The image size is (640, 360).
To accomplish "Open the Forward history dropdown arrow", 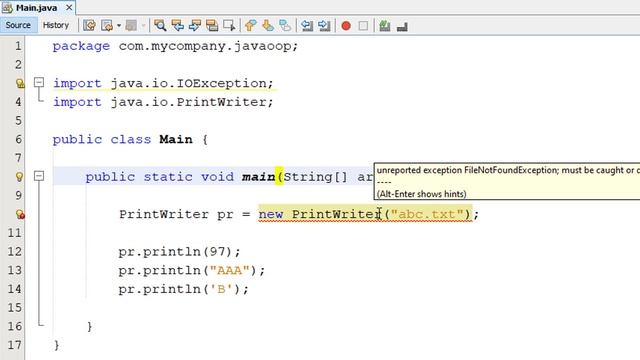I will click(x=143, y=26).
